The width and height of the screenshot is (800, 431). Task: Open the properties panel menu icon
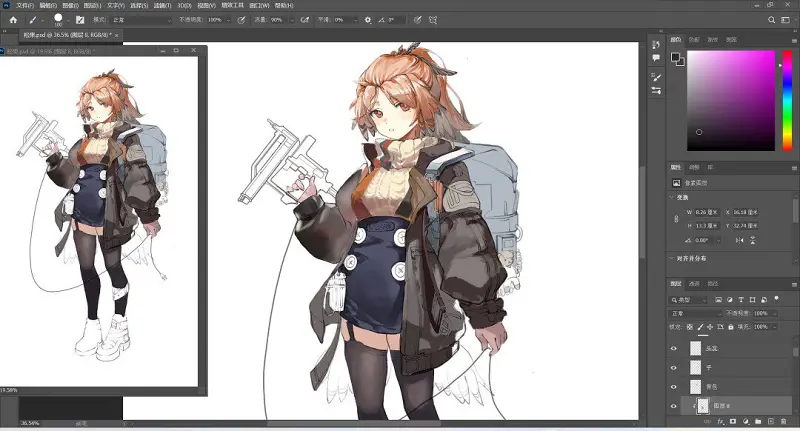click(x=794, y=168)
